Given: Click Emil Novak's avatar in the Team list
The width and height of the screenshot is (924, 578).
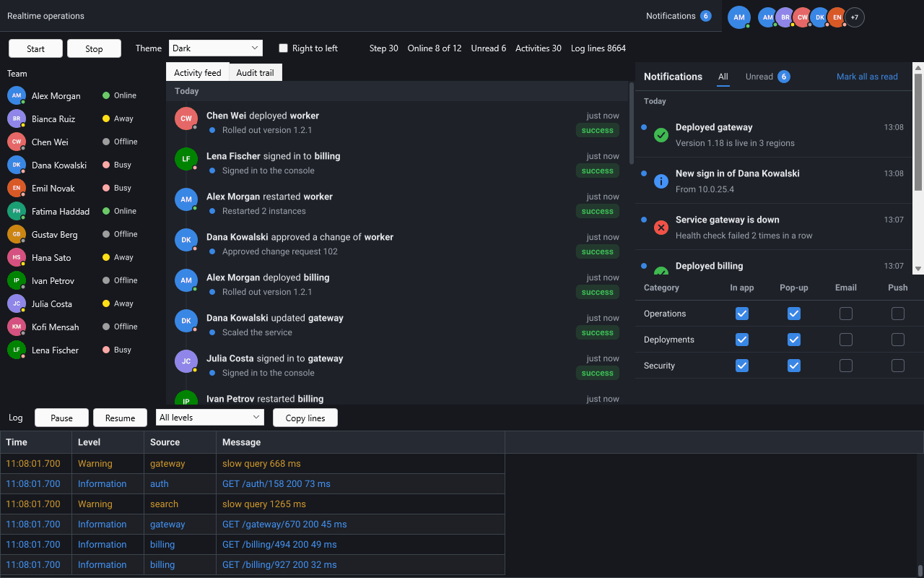Looking at the screenshot, I should 17,188.
